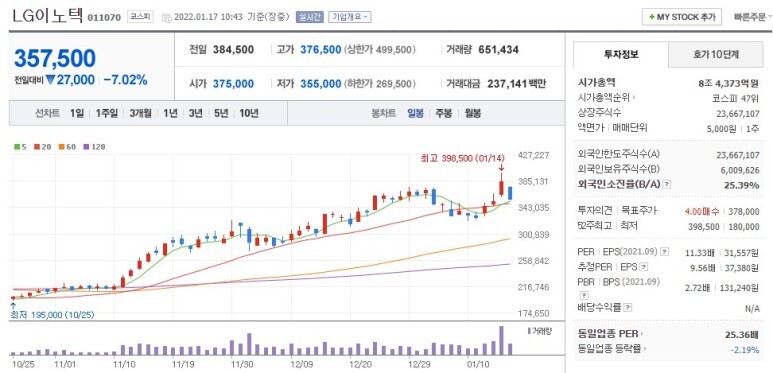Click the 고가 value 376,500

tap(320, 50)
